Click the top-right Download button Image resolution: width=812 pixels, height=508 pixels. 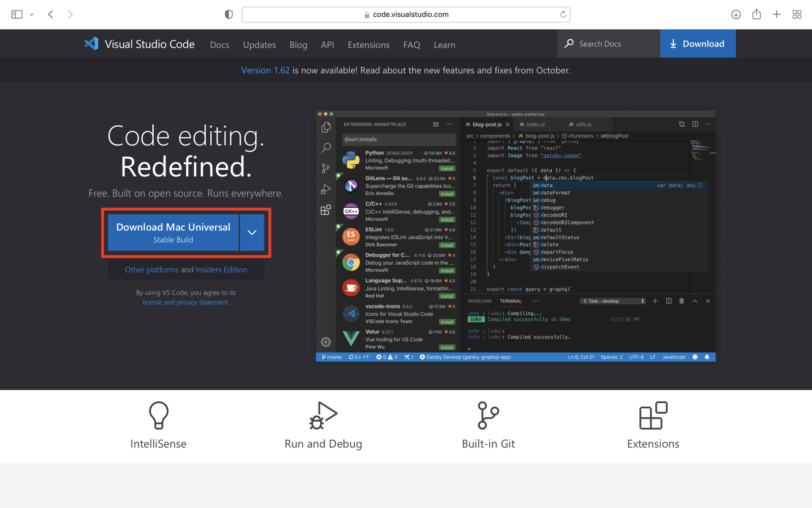pyautogui.click(x=698, y=44)
